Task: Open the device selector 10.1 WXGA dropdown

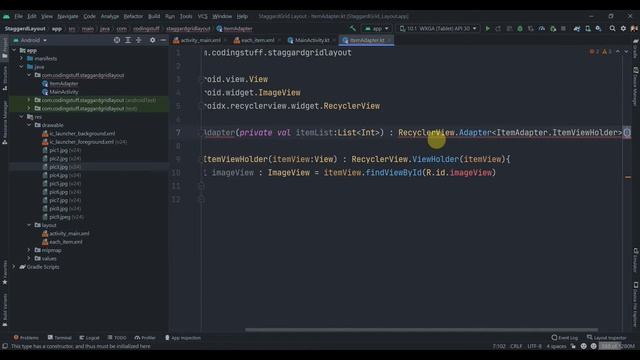Action: click(x=438, y=29)
